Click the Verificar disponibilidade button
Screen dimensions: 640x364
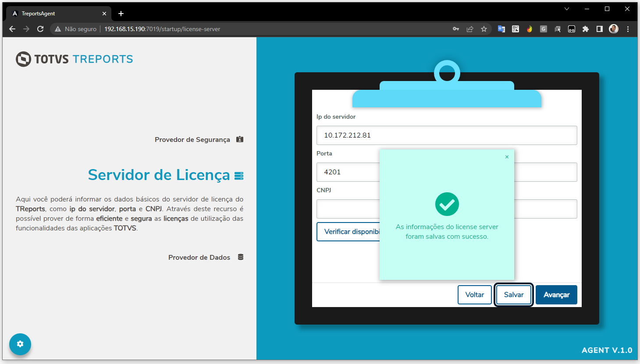point(348,232)
